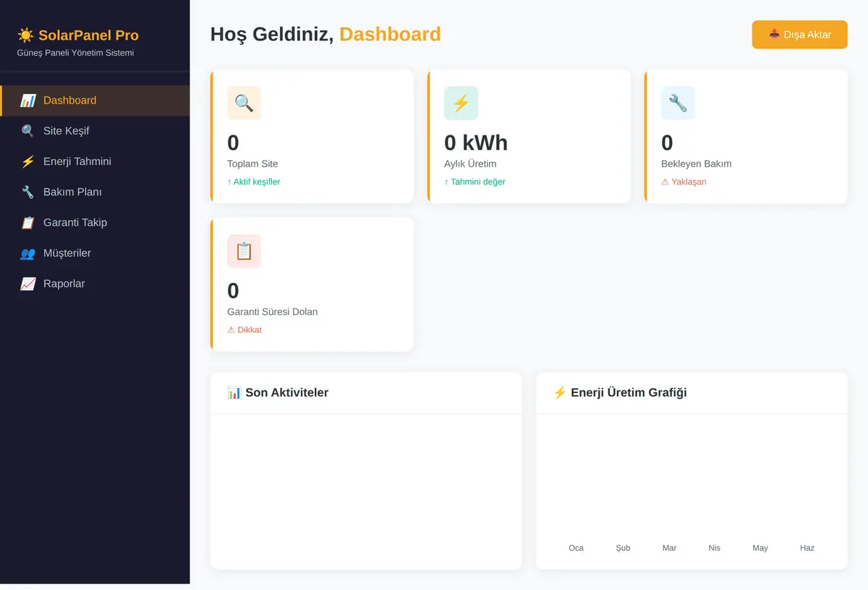Click the clipboard icon on Garanti Süresi Dolan card
The image size is (868, 590).
[244, 251]
